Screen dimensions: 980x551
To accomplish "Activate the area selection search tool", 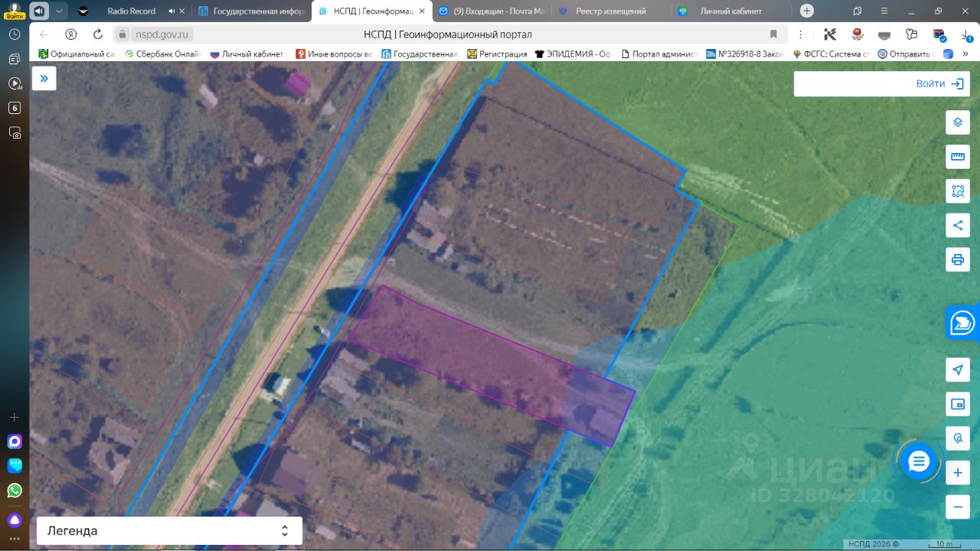I will (x=958, y=191).
